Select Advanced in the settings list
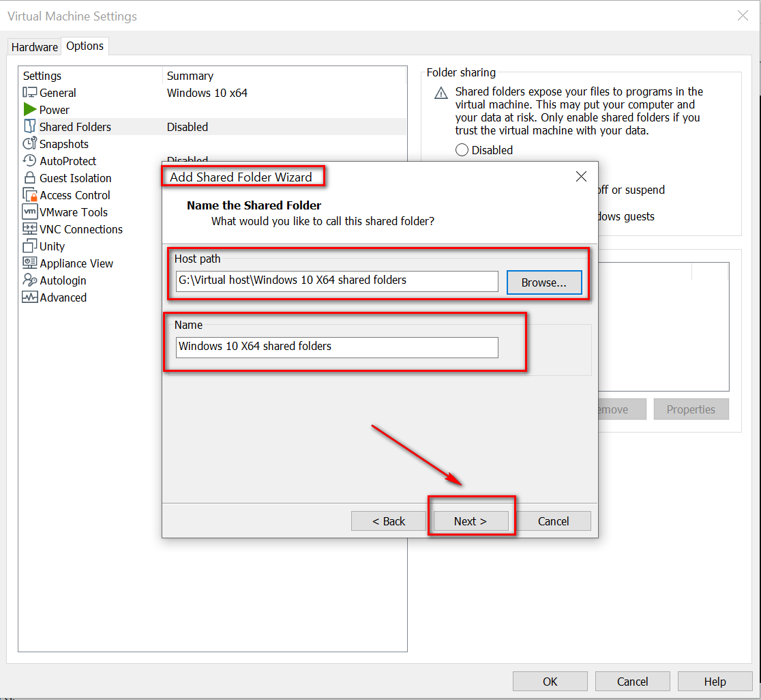This screenshot has height=700, width=761. click(x=63, y=297)
